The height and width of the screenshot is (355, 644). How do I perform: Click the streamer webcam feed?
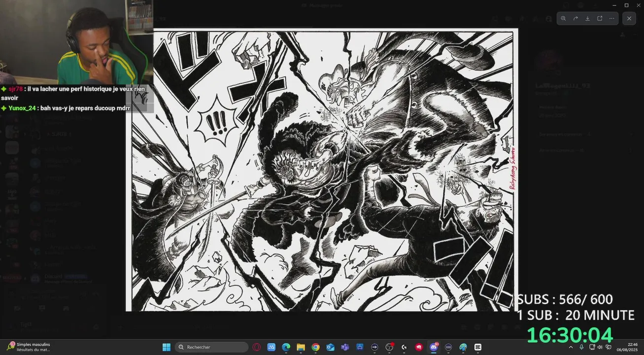[x=76, y=42]
